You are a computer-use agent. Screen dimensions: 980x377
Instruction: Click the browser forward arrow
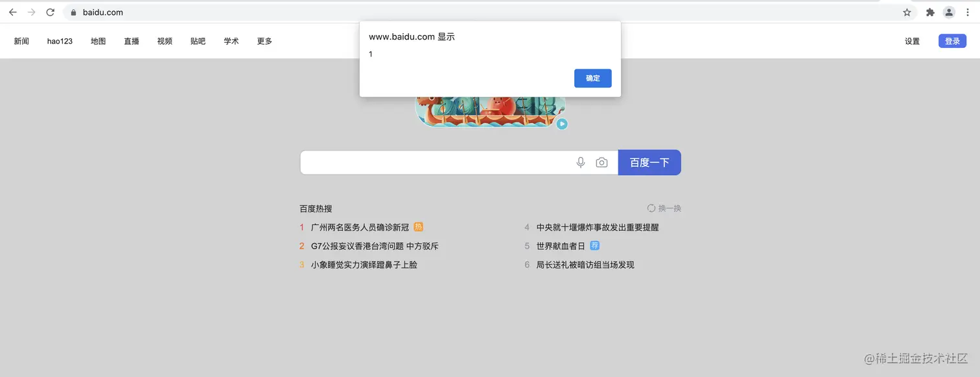[x=31, y=12]
